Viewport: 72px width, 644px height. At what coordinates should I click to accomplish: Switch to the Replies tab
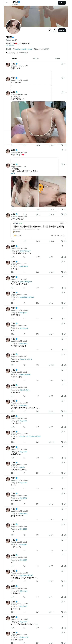point(36,58)
